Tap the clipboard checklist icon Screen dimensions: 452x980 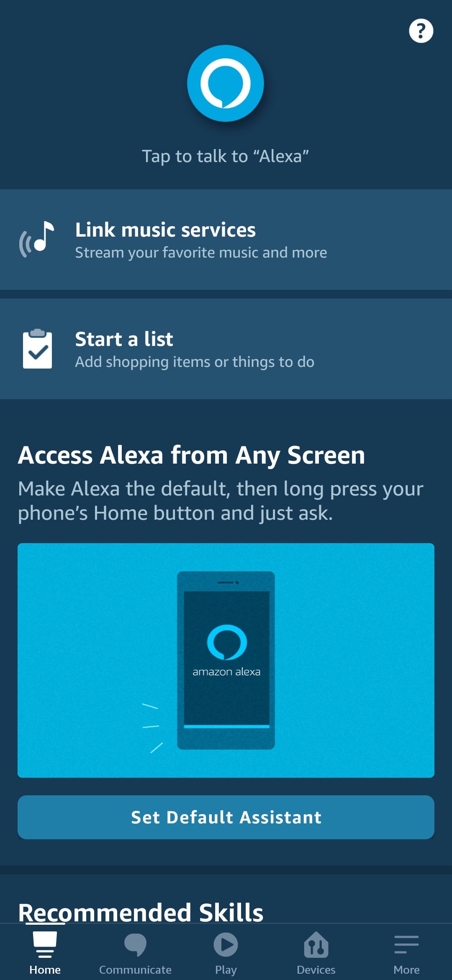coord(38,349)
